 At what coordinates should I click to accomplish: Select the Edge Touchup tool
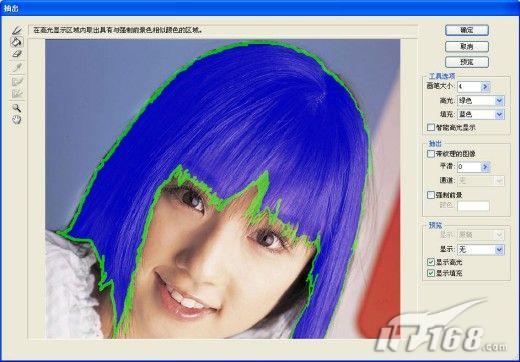coord(17,94)
